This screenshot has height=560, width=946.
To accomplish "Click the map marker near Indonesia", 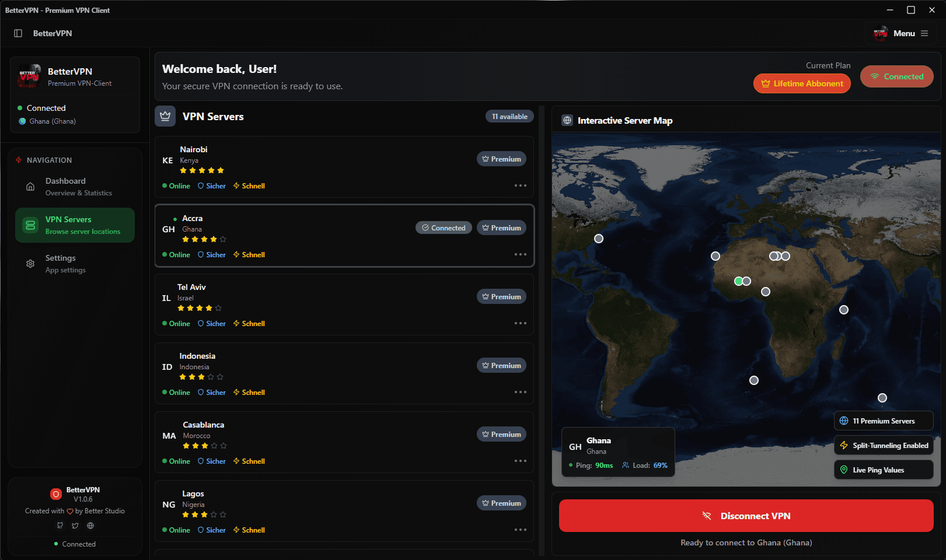I will [x=882, y=398].
